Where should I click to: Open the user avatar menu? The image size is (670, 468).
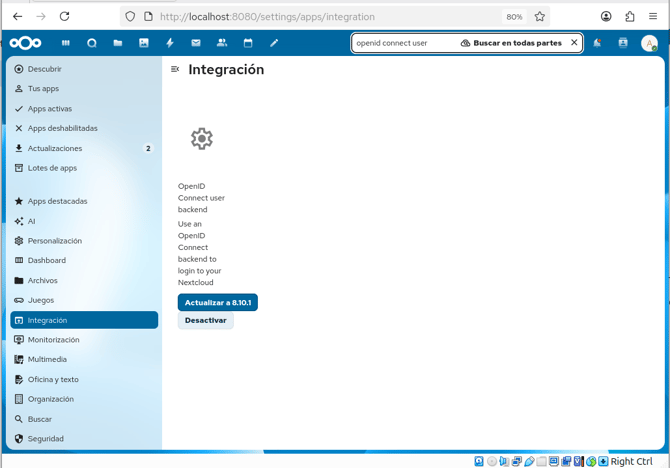click(649, 43)
